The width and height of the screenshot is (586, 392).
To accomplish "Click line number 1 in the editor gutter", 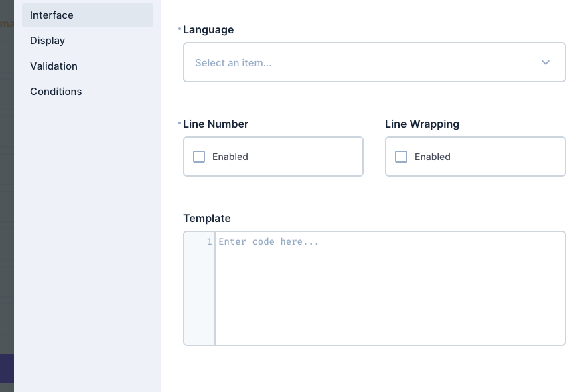I will coord(208,241).
